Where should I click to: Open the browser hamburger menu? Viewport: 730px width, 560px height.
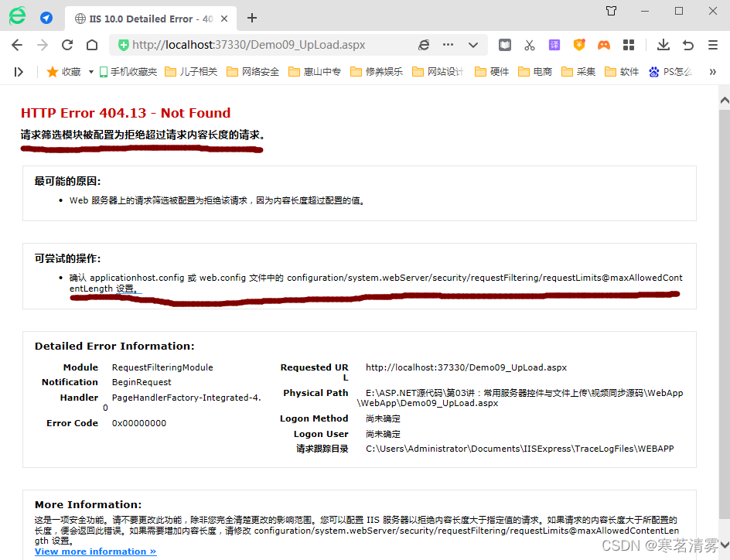712,45
